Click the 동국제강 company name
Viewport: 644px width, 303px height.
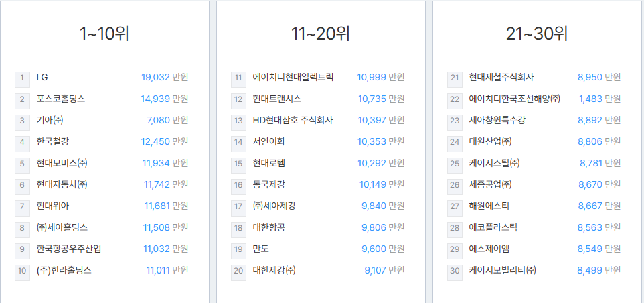click(268, 184)
